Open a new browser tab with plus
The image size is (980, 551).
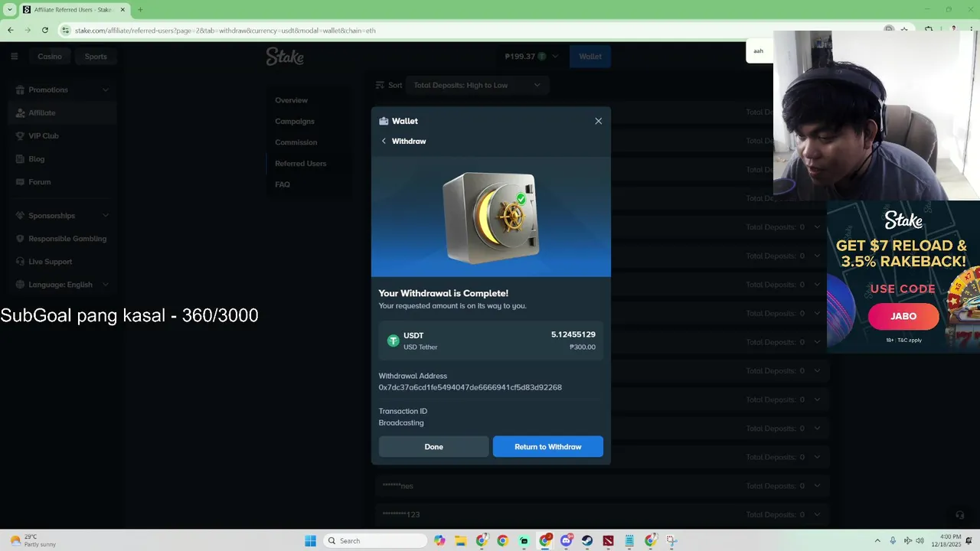coord(140,10)
